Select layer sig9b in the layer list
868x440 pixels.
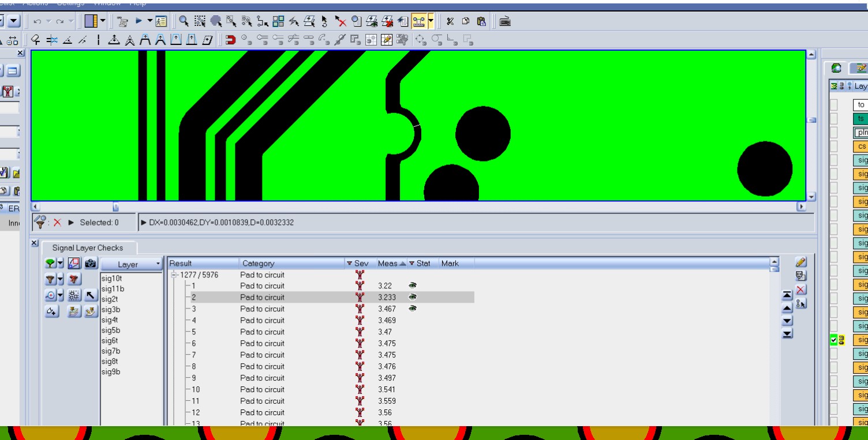(x=110, y=371)
